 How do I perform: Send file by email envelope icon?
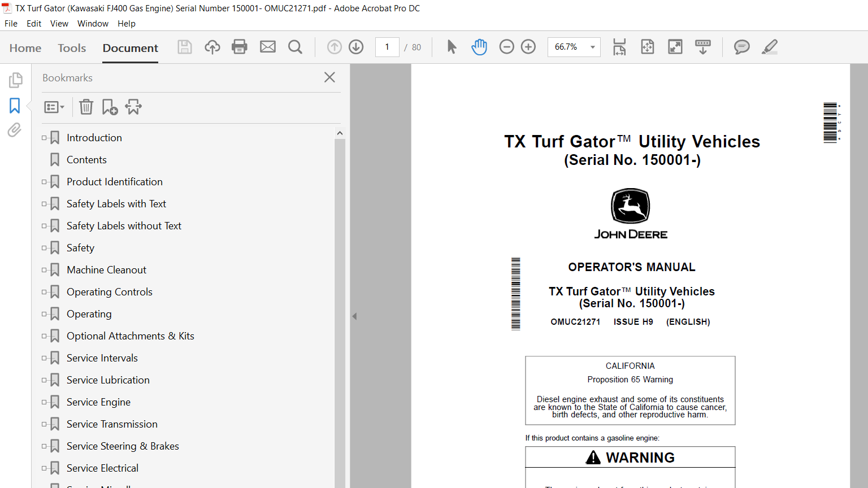[268, 47]
